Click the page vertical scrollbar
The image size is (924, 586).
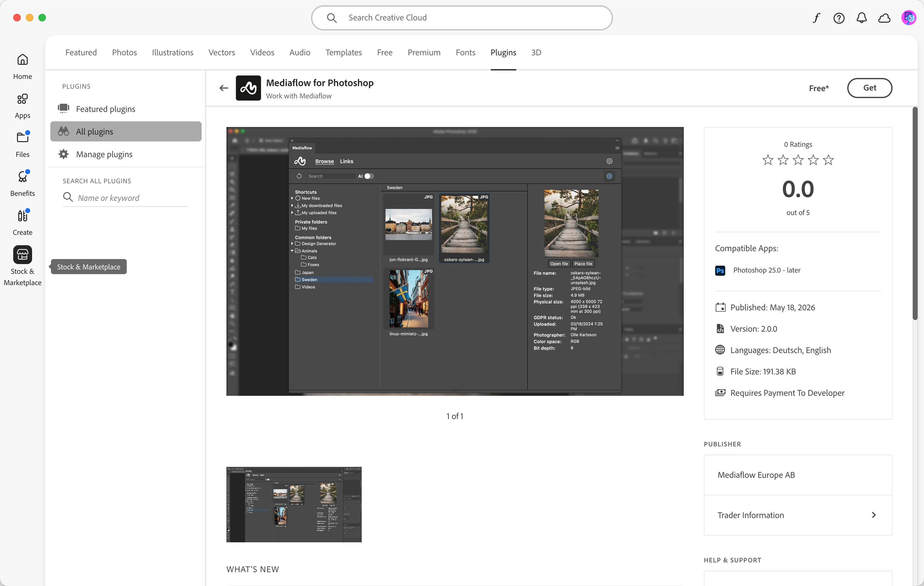tap(915, 213)
